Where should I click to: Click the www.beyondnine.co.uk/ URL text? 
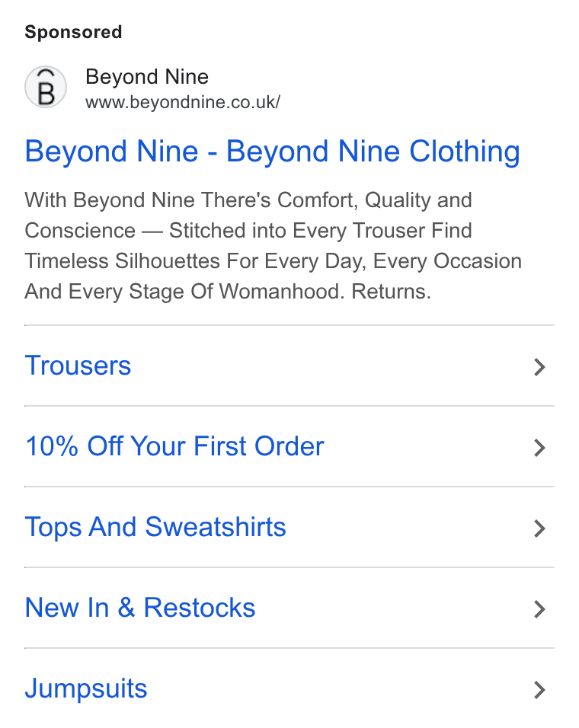(183, 103)
